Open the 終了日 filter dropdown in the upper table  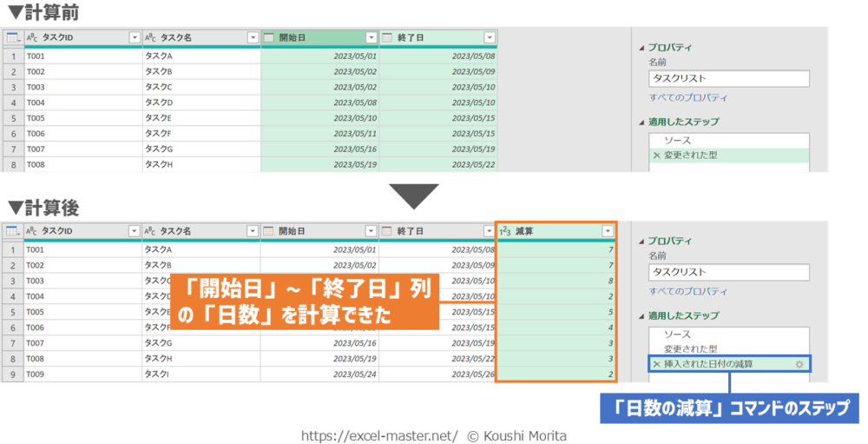tap(490, 37)
